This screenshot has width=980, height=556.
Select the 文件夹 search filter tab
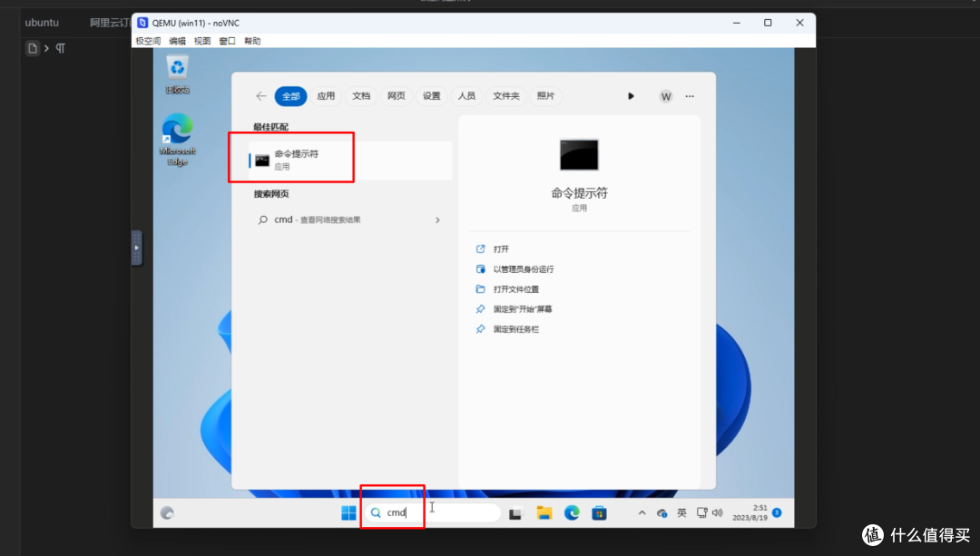[x=506, y=96]
